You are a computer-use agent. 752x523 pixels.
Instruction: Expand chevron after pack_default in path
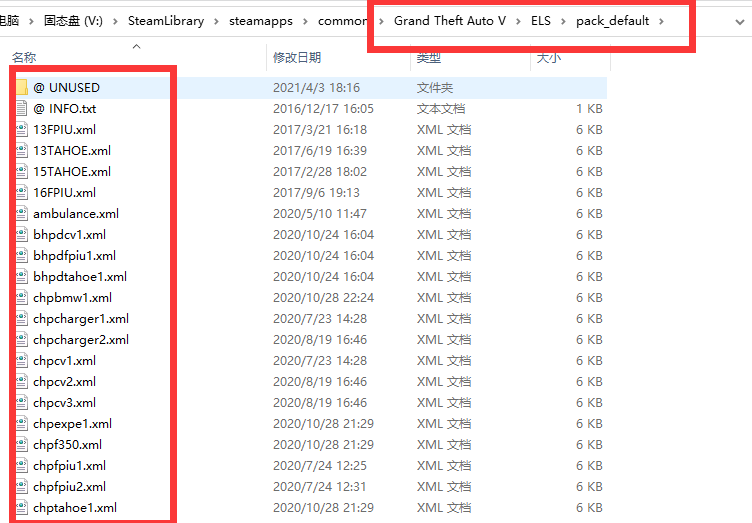661,22
